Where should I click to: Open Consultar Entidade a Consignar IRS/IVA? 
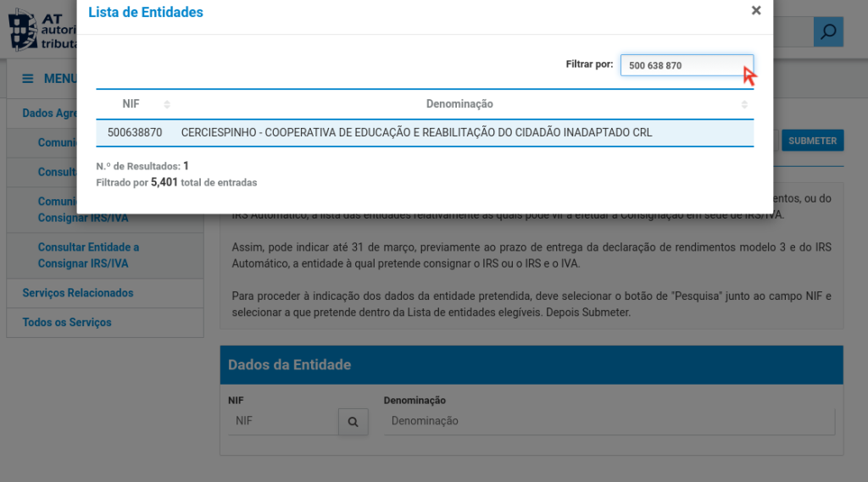point(88,255)
